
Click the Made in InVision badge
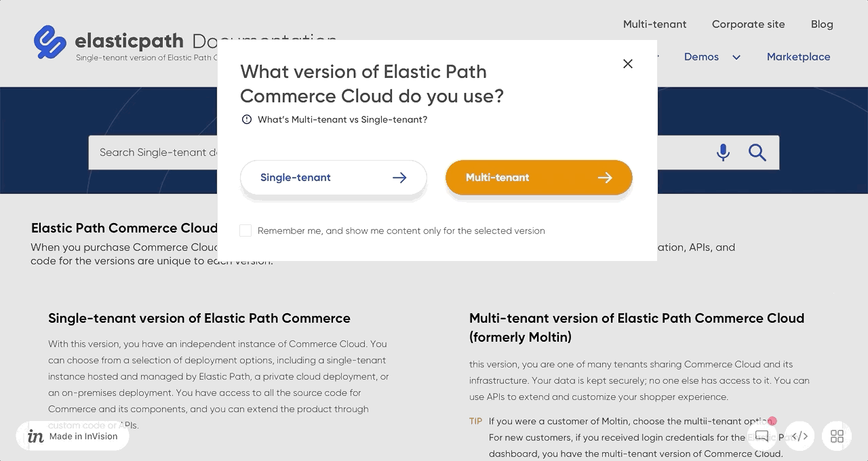coord(73,436)
